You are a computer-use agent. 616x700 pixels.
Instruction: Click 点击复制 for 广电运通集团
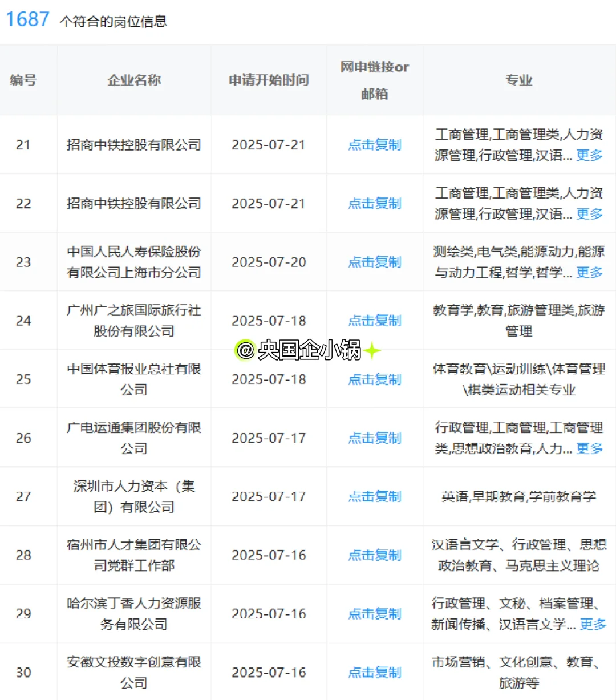tap(375, 438)
